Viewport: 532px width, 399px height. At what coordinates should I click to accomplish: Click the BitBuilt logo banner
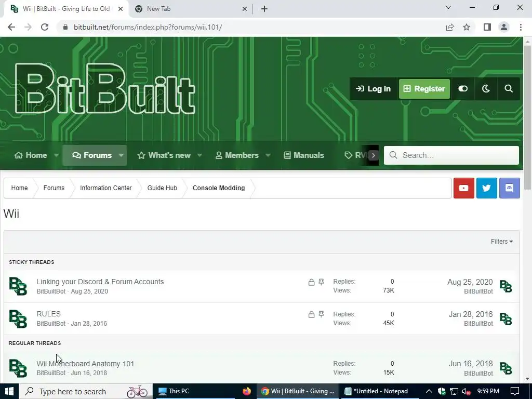[105, 89]
